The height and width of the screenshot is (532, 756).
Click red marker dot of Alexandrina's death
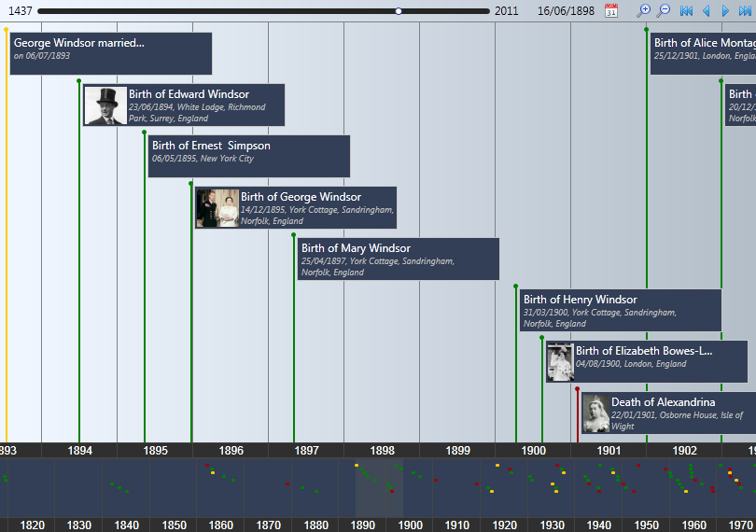pos(577,389)
